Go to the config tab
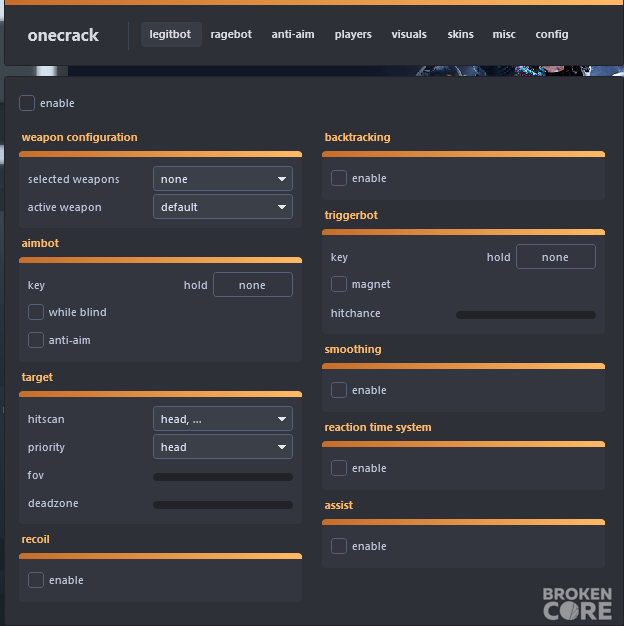This screenshot has height=626, width=624. (552, 34)
